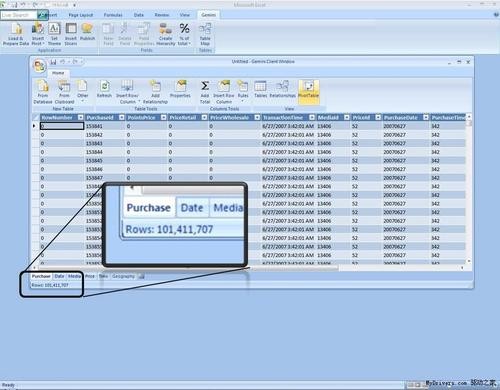
Task: Open the Insert Pivot ribbon button
Action: [37, 34]
